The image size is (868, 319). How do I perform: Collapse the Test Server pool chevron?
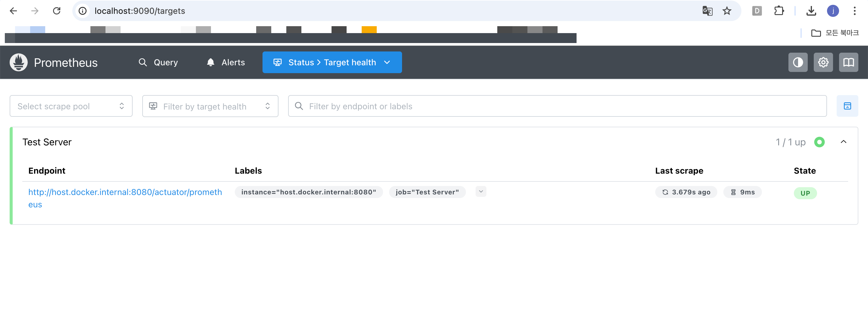point(843,142)
